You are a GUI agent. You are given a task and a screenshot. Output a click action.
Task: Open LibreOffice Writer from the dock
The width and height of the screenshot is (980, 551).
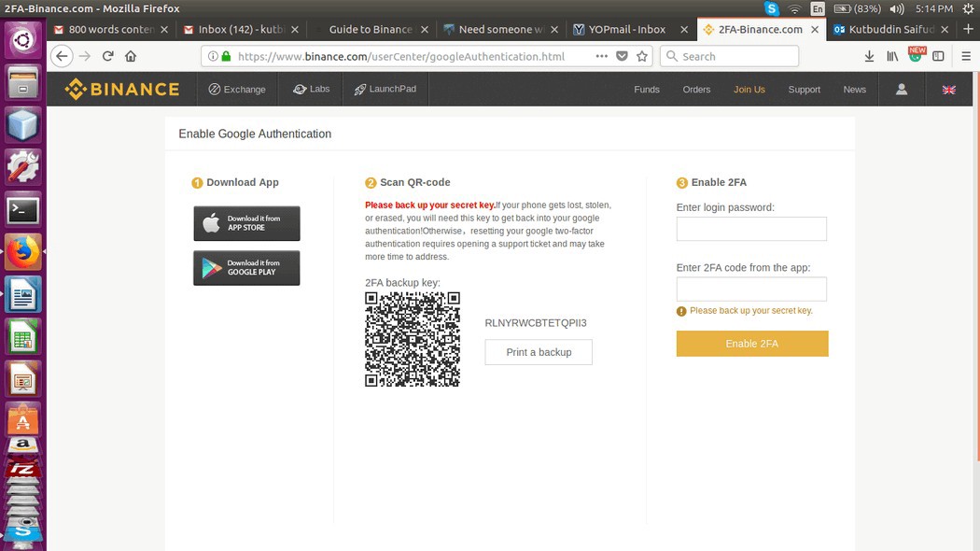[x=22, y=294]
